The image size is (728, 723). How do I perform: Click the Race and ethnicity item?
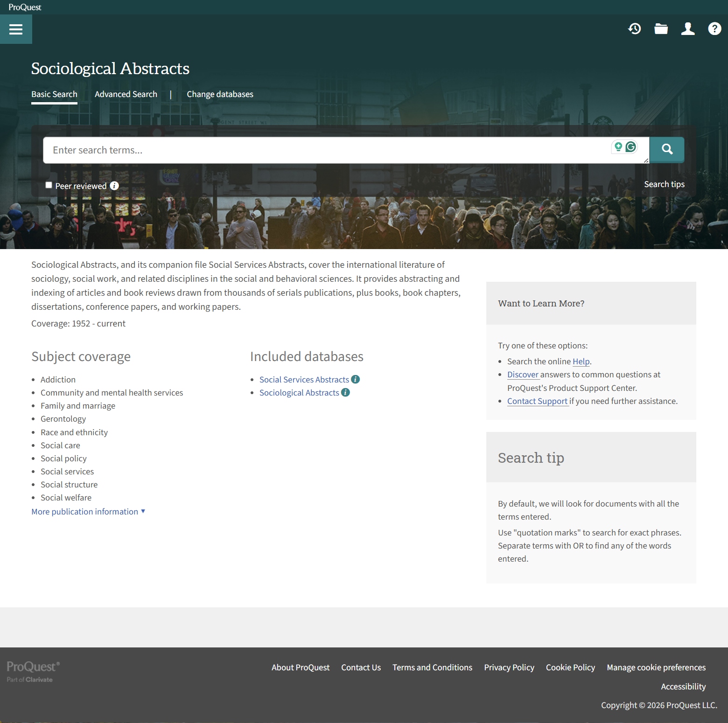(x=74, y=432)
